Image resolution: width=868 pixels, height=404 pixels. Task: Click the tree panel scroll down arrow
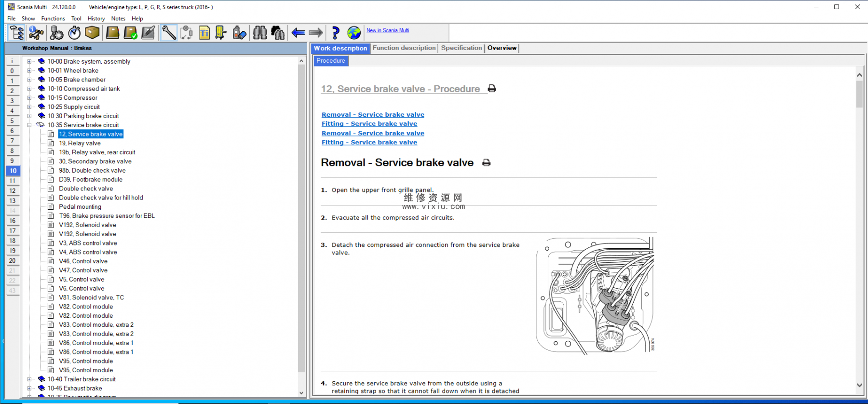[301, 393]
